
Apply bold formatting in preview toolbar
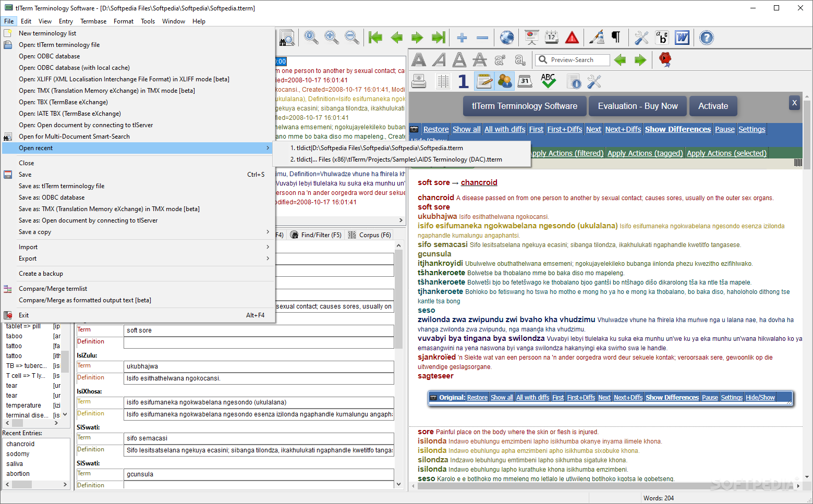(419, 60)
